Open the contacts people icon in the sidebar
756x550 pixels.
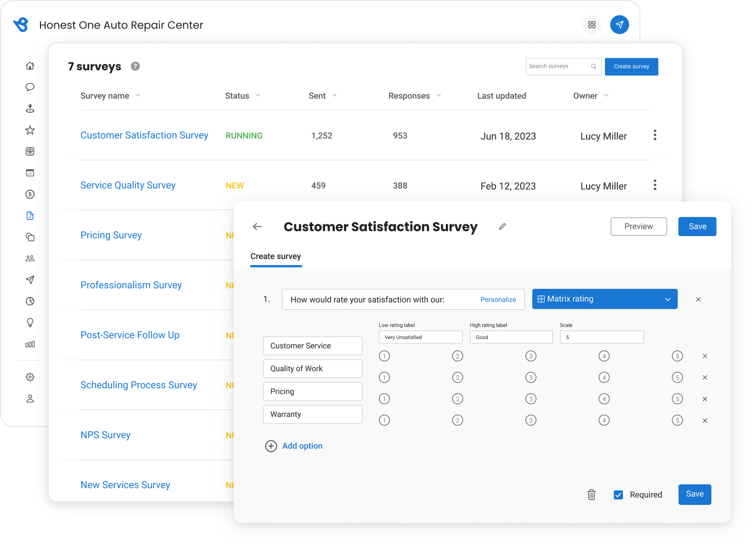[x=30, y=258]
